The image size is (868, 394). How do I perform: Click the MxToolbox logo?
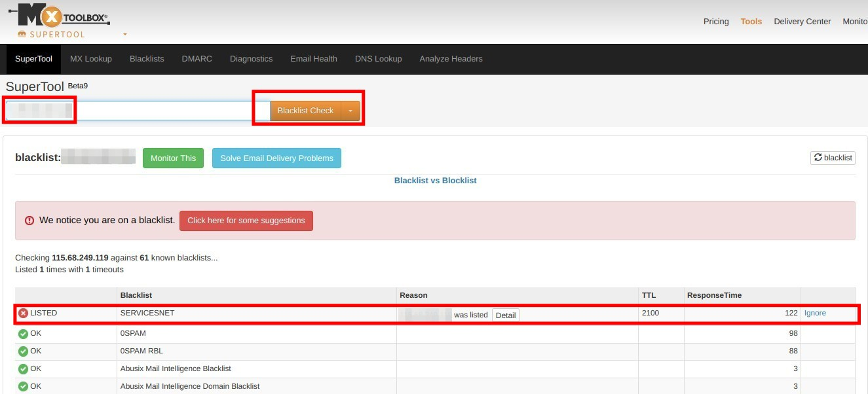point(59,16)
